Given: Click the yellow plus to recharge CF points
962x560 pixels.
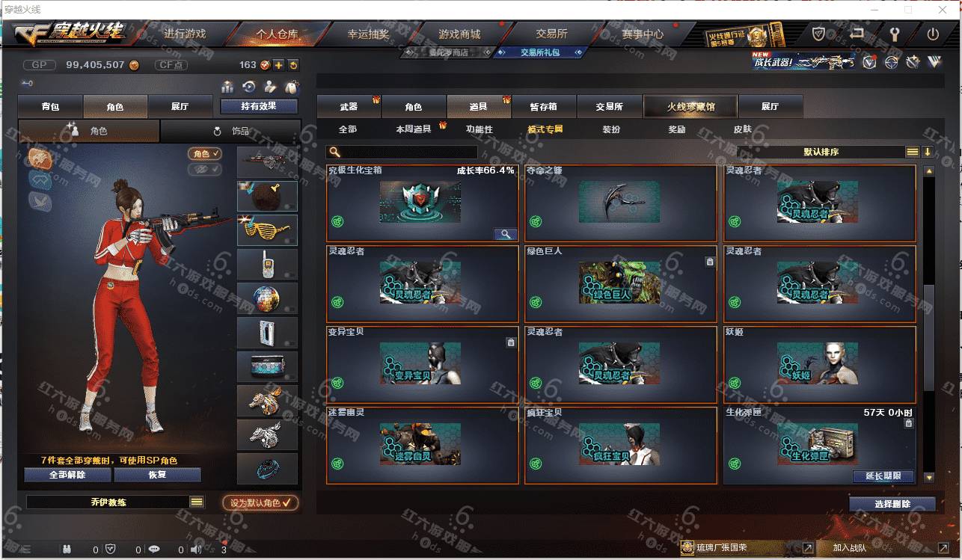Looking at the screenshot, I should pos(278,65).
